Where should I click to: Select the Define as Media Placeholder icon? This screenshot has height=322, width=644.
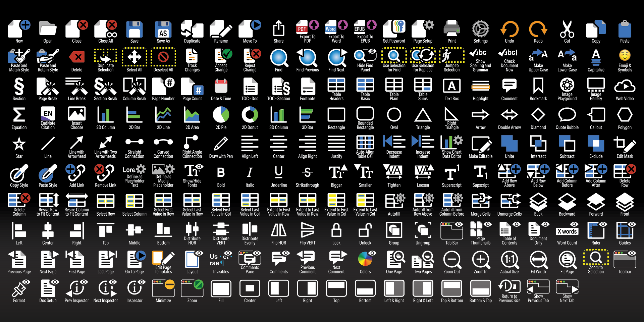(163, 169)
